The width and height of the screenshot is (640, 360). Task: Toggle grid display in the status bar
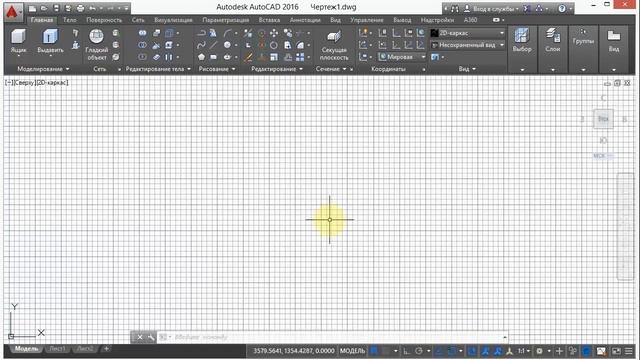[x=374, y=351]
